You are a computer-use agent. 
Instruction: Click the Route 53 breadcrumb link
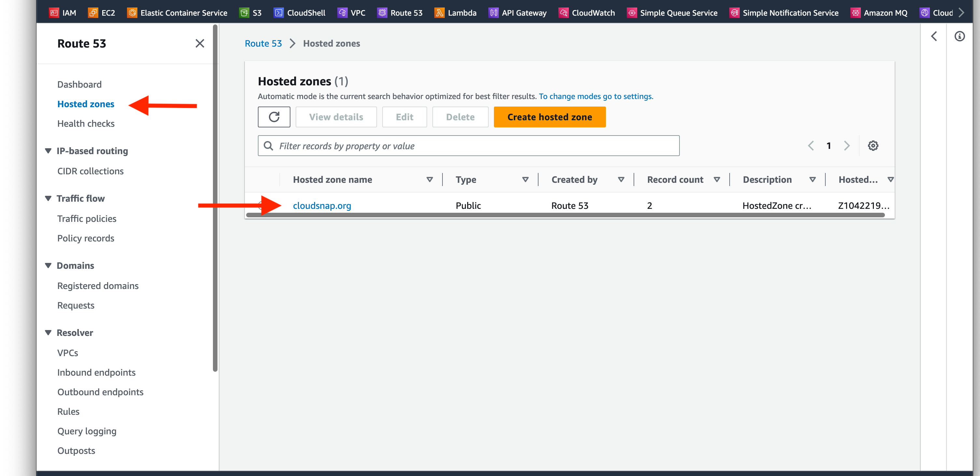263,43
